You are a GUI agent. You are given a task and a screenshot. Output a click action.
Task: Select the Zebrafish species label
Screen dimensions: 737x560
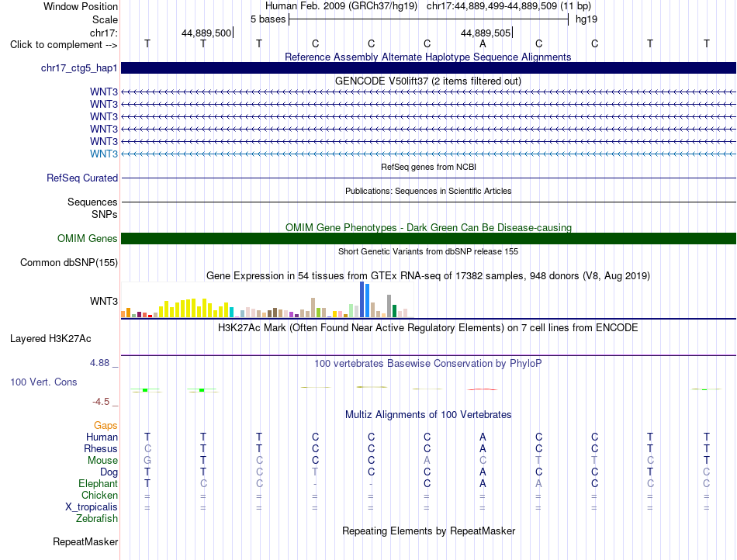(97, 519)
